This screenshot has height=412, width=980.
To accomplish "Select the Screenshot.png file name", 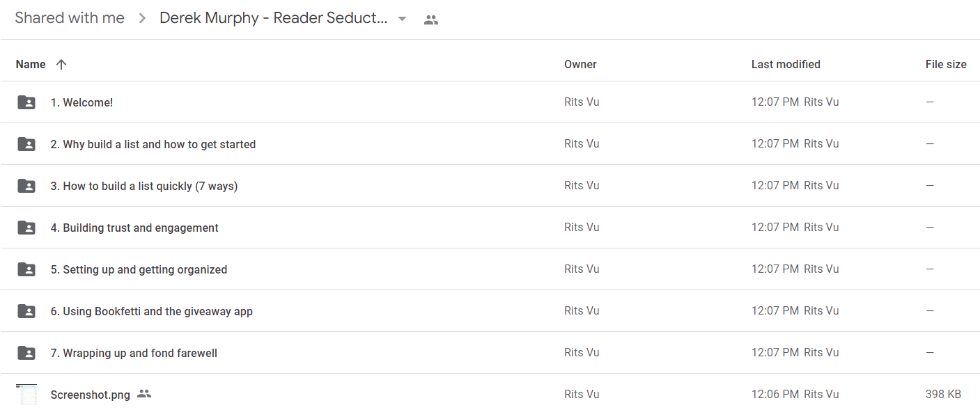I will [91, 395].
